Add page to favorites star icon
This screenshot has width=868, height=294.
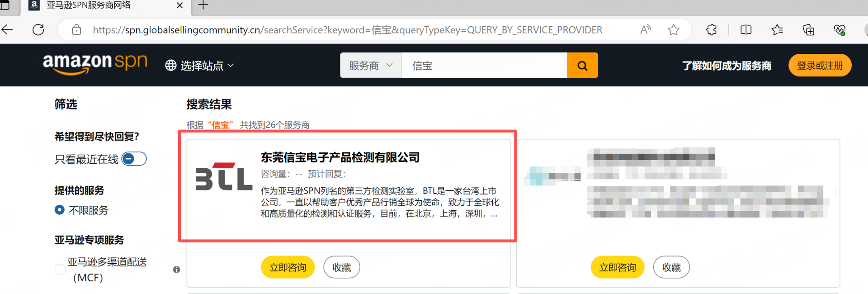(674, 30)
